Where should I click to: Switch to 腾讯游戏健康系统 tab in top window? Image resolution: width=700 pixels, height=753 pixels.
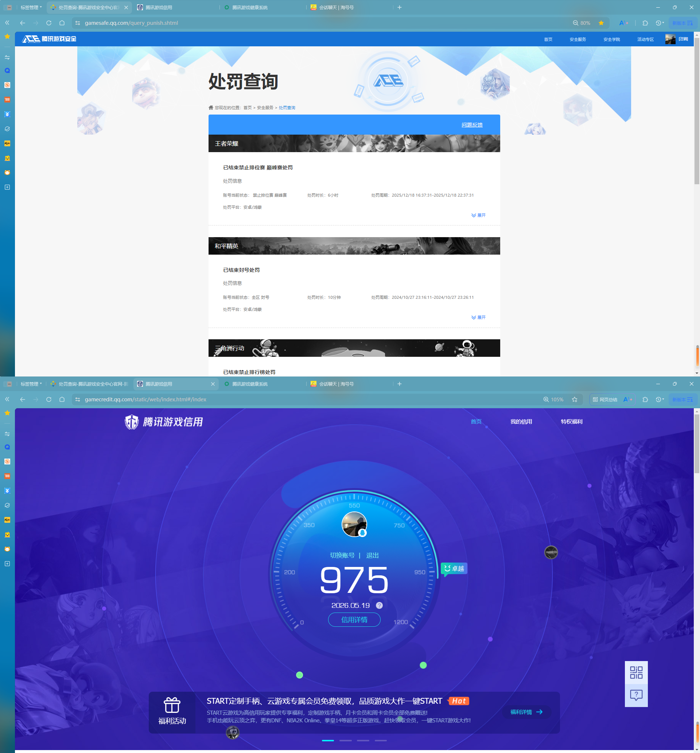point(250,7)
